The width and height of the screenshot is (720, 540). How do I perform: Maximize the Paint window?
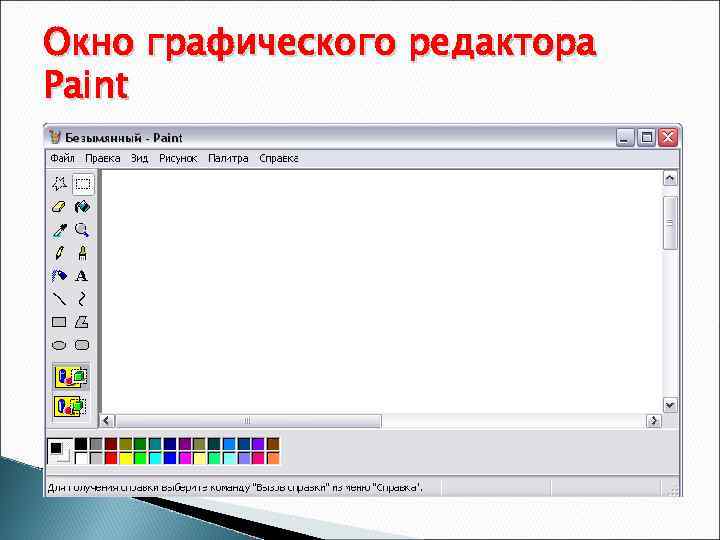coord(647,137)
